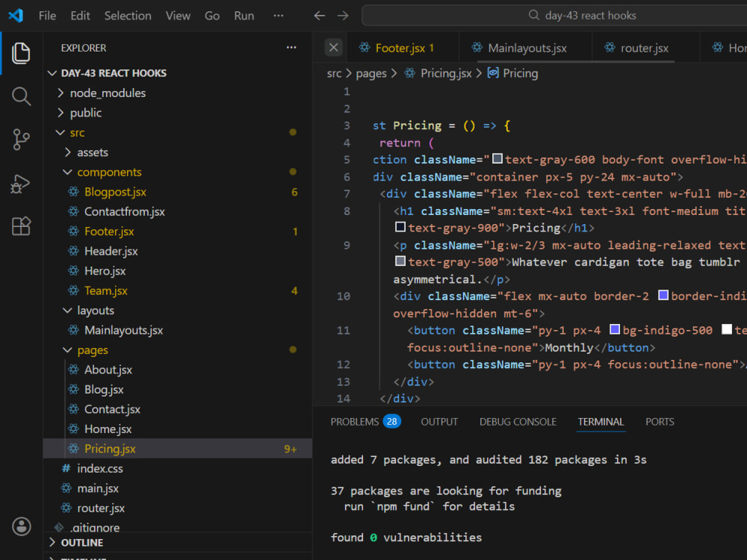Screen dimensions: 747x560
Task: Collapse the src folder
Action: [x=60, y=132]
